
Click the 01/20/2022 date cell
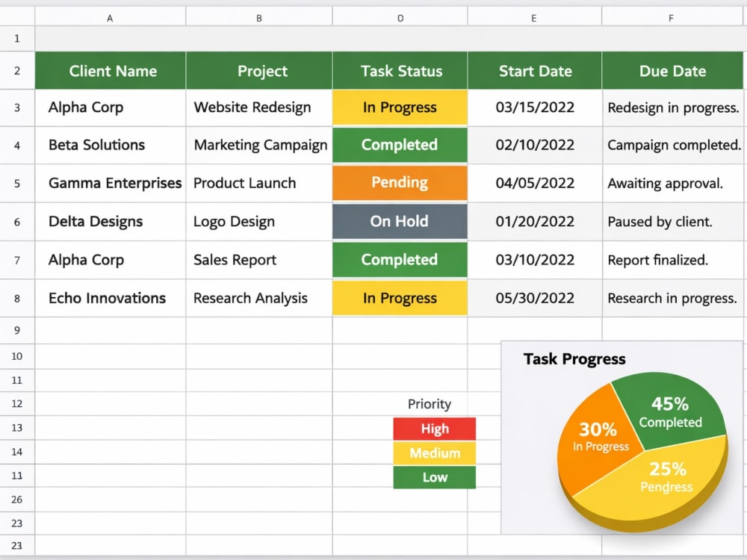[x=535, y=222]
